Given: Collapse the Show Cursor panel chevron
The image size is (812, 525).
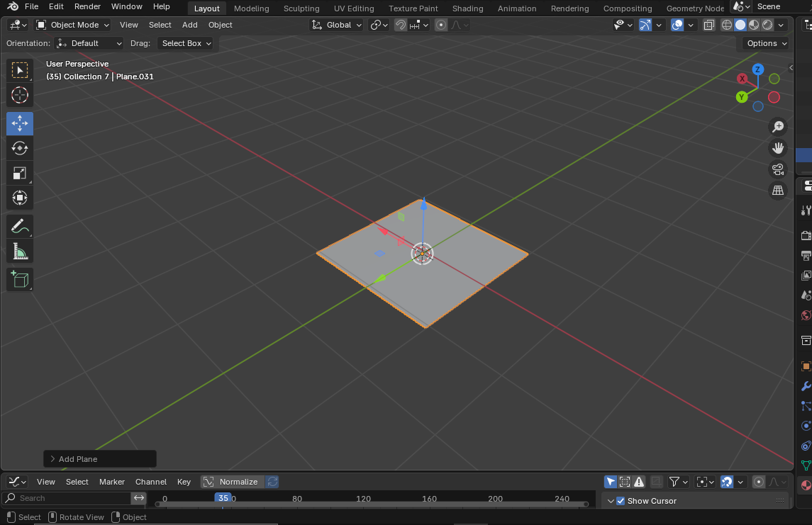Looking at the screenshot, I should pos(611,501).
